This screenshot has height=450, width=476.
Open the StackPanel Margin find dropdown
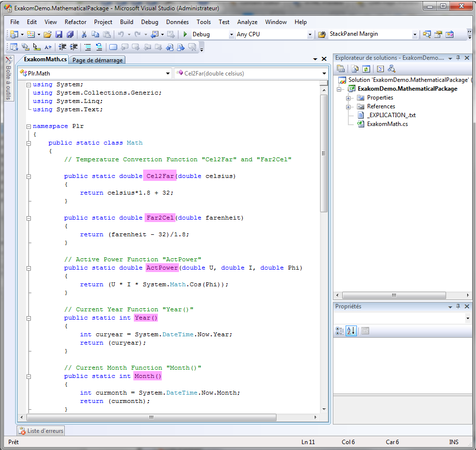point(415,35)
